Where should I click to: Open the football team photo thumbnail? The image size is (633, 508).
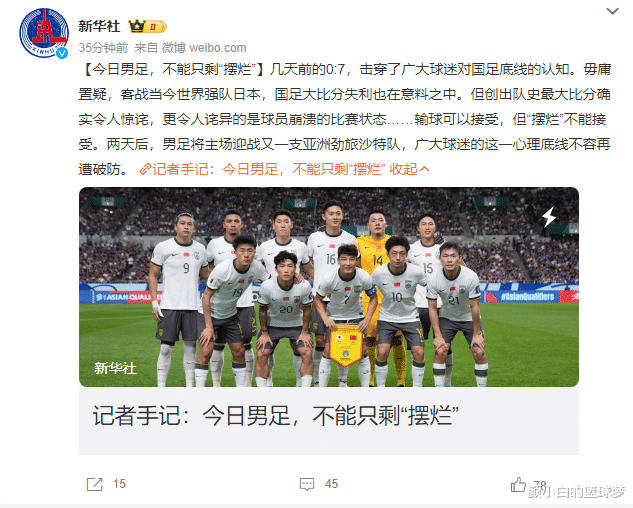pyautogui.click(x=329, y=287)
